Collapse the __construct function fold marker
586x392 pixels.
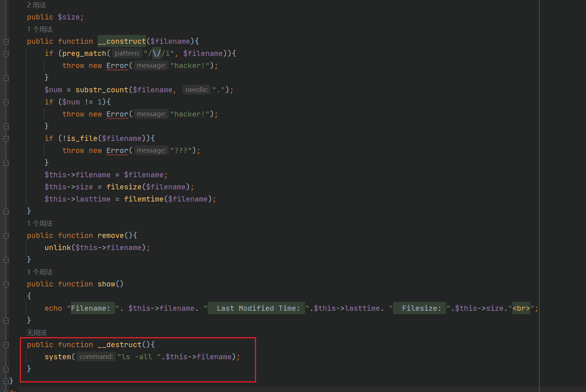tap(6, 42)
